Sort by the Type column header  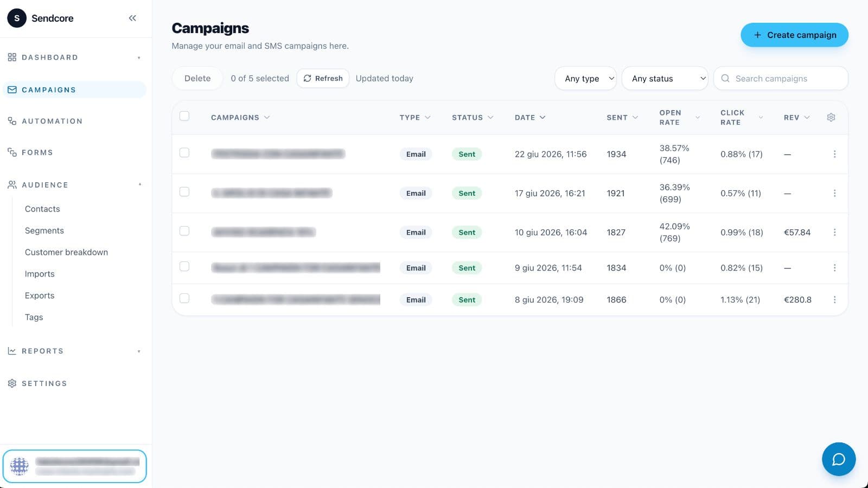[x=415, y=117]
